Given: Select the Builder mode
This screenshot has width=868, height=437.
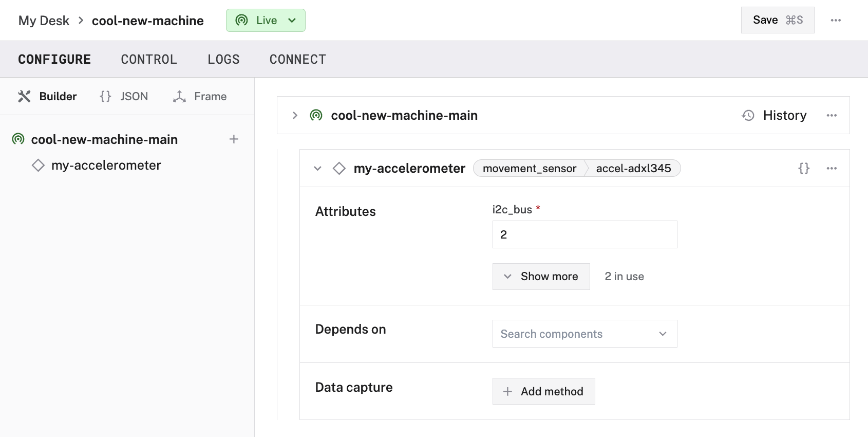Looking at the screenshot, I should (48, 97).
